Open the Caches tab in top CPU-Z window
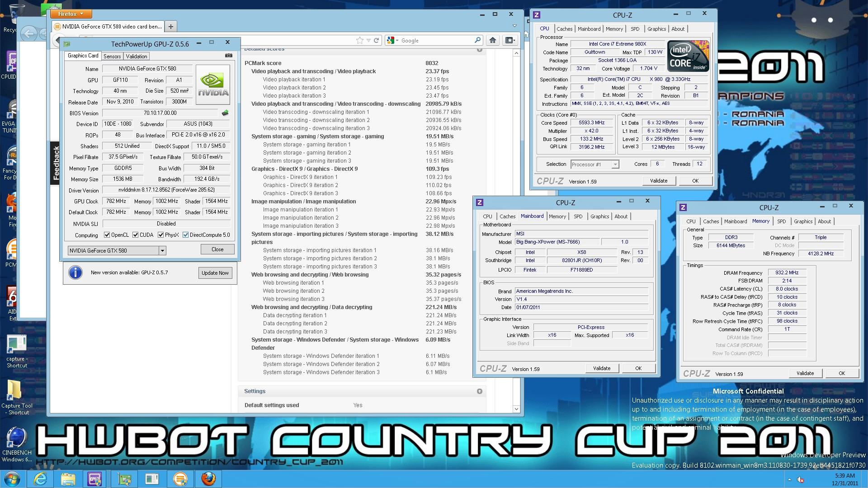This screenshot has width=868, height=488. 564,29
